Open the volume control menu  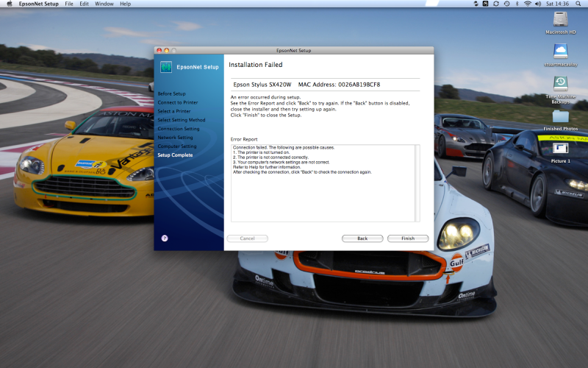tap(538, 4)
